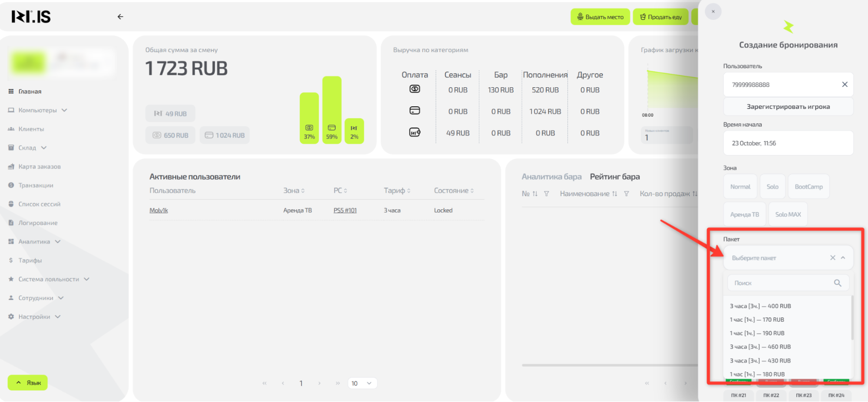Select the Solo MAX zone
This screenshot has width=868, height=402.
click(788, 214)
